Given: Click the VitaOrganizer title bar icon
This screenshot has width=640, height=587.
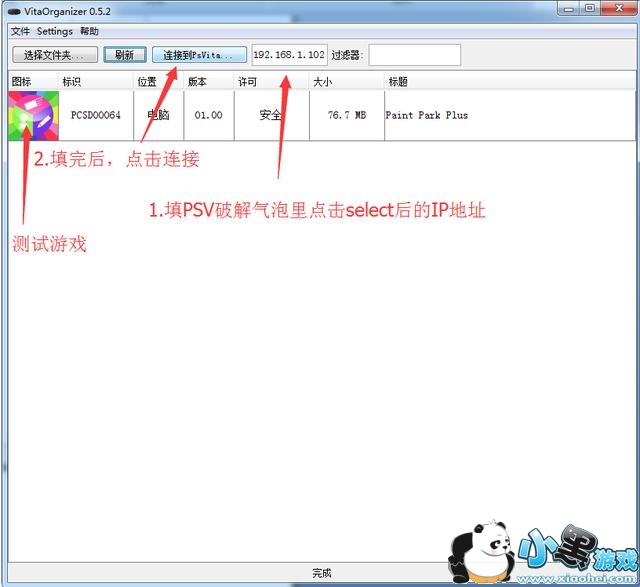Looking at the screenshot, I should pos(14,12).
